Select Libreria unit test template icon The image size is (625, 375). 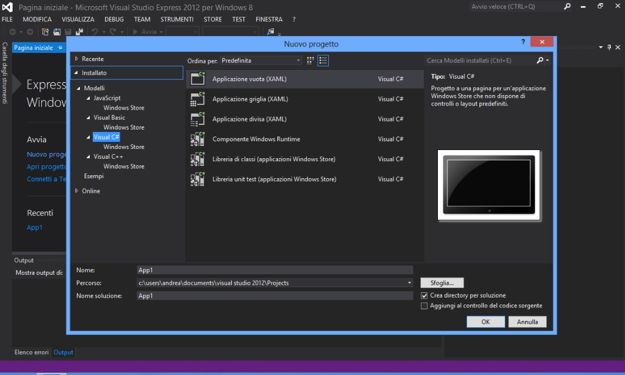point(198,179)
